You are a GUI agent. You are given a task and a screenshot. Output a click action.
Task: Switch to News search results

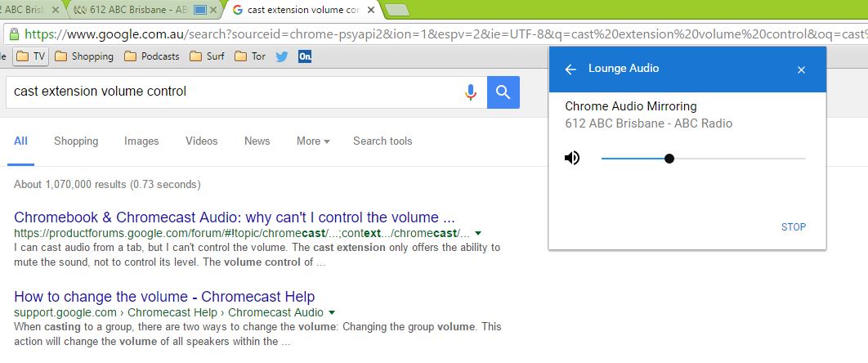click(257, 141)
